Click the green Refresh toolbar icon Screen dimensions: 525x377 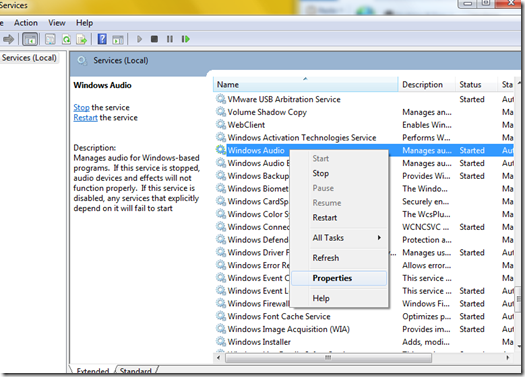click(x=66, y=40)
